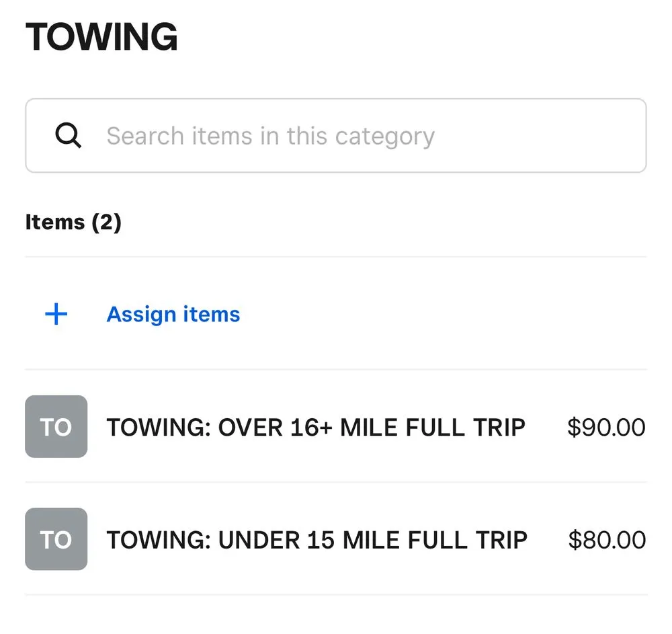The height and width of the screenshot is (634, 672).
Task: Click the (2) count next to Items
Action: pos(106,222)
